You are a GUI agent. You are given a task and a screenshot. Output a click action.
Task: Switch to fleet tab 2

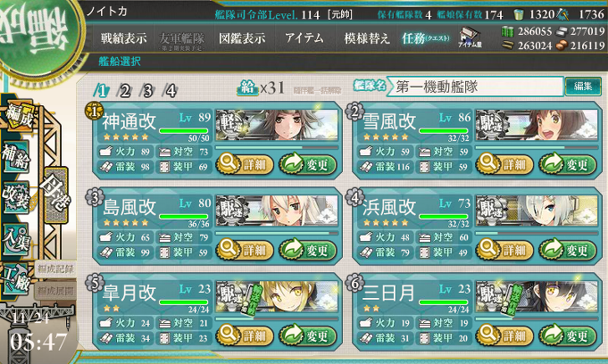pyautogui.click(x=125, y=91)
